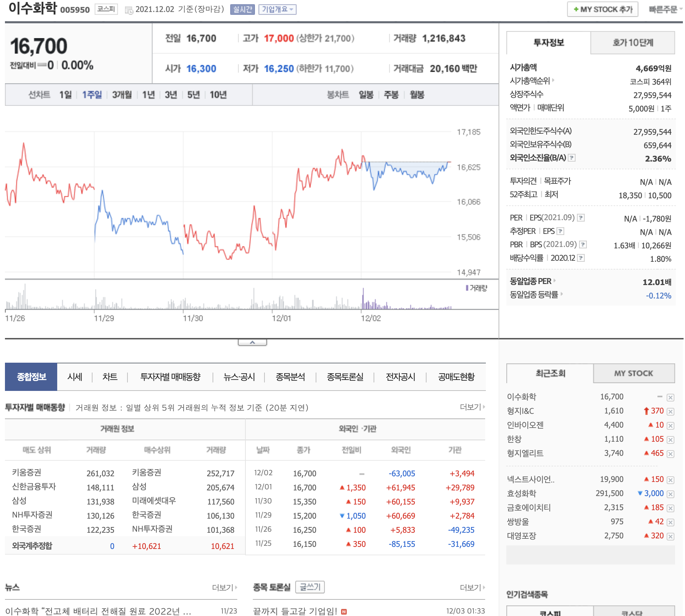Click the help icon beside 추정PER EPS
The image size is (685, 616).
560,231
